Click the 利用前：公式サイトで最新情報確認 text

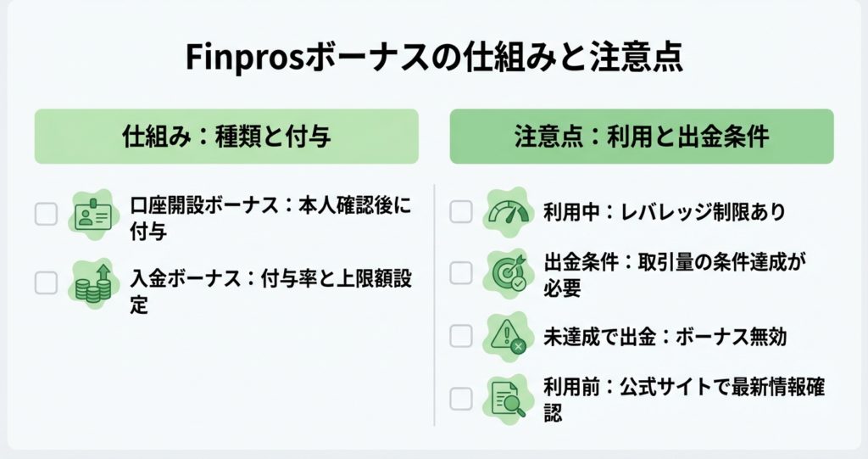pos(683,399)
